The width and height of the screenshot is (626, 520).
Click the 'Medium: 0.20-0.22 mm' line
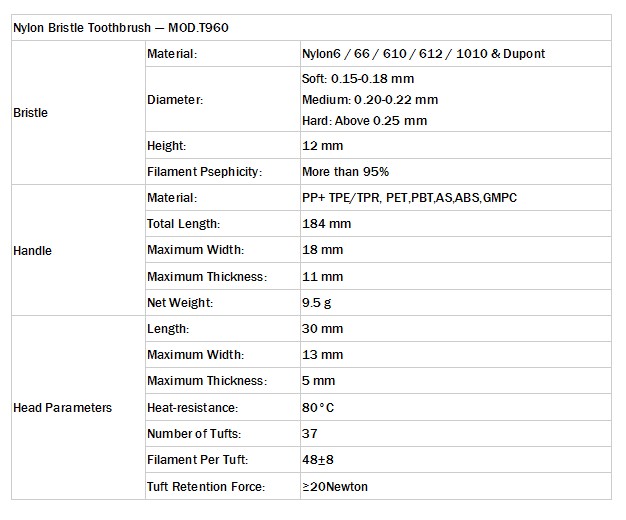pyautogui.click(x=369, y=100)
